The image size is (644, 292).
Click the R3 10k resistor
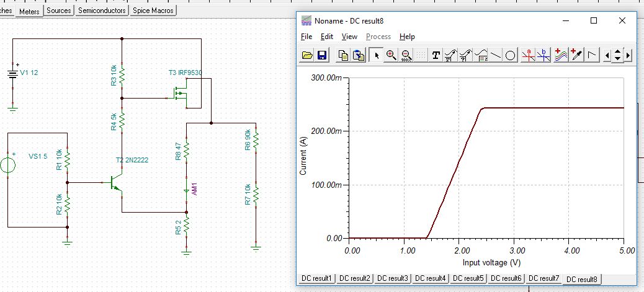pos(122,75)
